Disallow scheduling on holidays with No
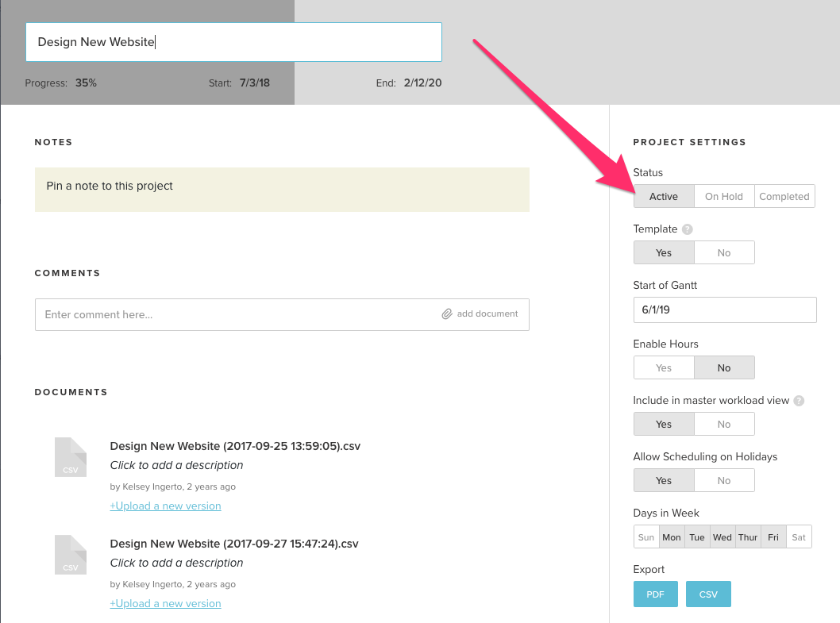The width and height of the screenshot is (840, 623). click(724, 480)
